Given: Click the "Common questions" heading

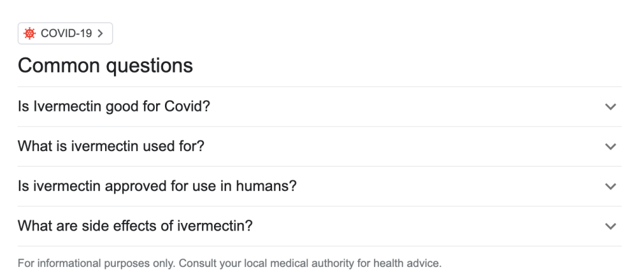Looking at the screenshot, I should coord(105,65).
